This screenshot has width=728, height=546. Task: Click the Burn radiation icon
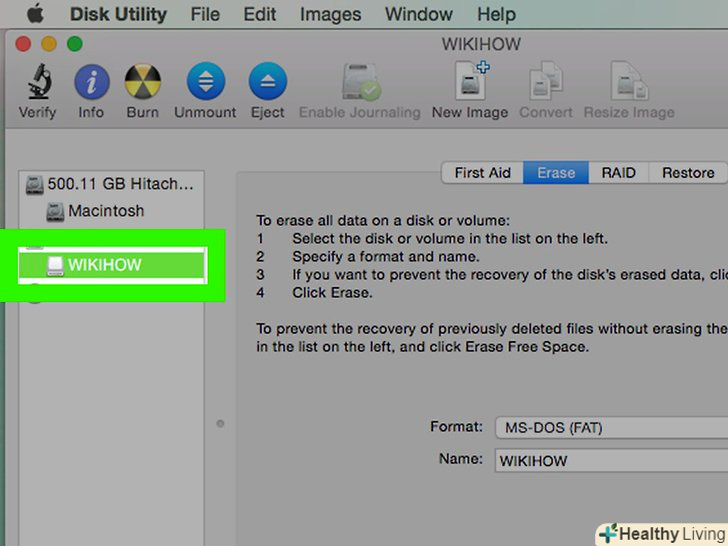[x=143, y=82]
